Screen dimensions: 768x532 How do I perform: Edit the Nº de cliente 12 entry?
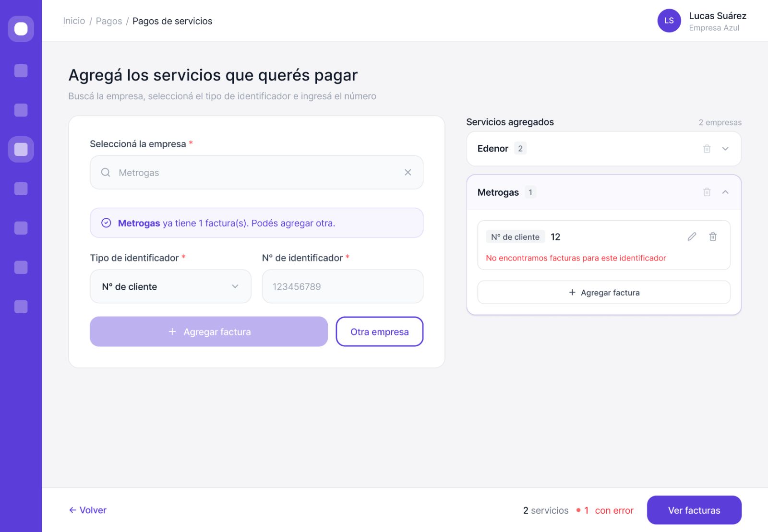point(692,236)
